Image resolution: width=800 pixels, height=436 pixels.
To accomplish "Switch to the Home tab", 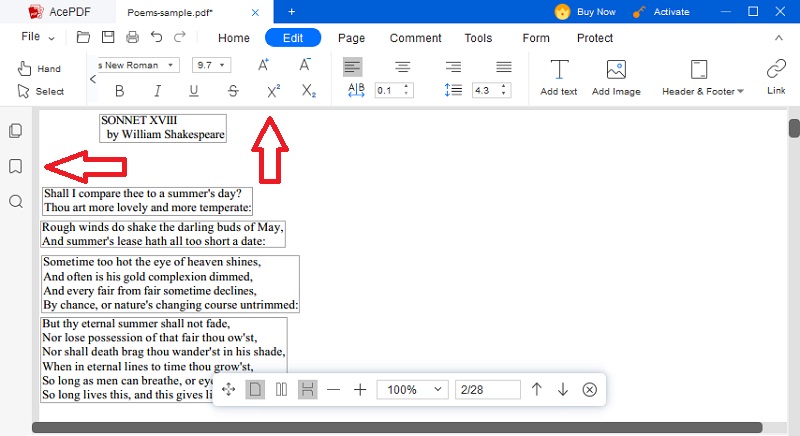I will point(234,38).
